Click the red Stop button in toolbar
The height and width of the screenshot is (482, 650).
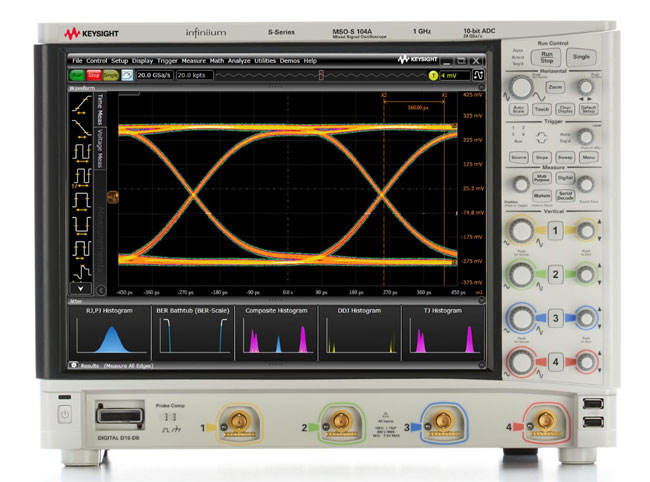(94, 75)
